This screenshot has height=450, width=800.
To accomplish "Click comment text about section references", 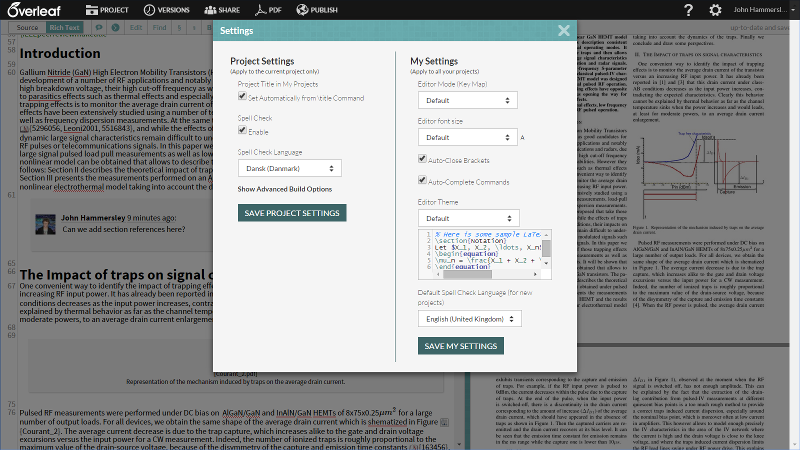I will pyautogui.click(x=123, y=230).
